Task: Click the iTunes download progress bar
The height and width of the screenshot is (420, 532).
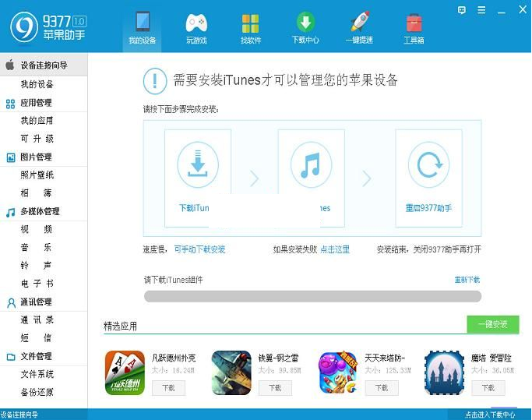Action: click(312, 296)
